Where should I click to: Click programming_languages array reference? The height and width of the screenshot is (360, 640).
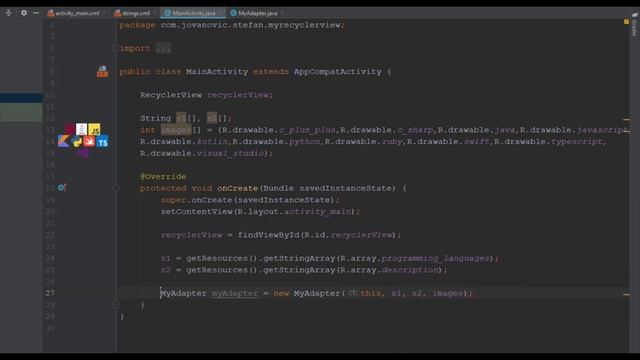coord(435,258)
